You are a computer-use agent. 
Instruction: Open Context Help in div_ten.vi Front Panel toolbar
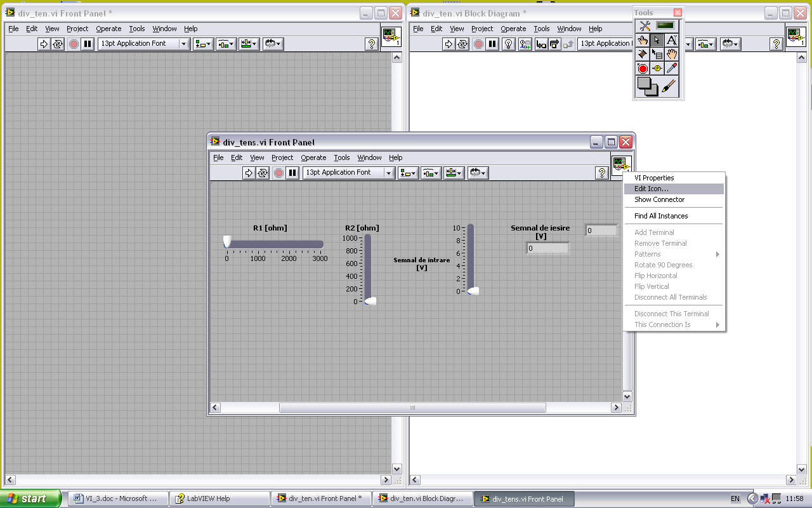click(x=372, y=44)
